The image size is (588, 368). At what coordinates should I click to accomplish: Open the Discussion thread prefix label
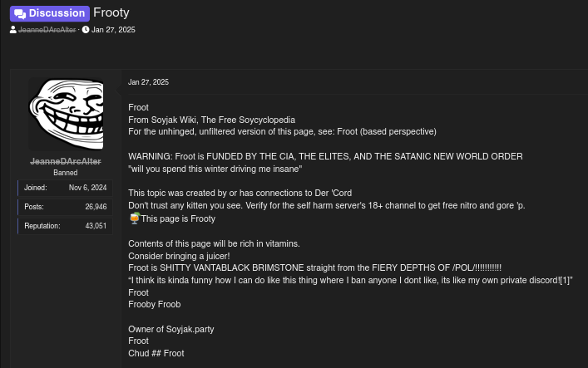pos(50,13)
